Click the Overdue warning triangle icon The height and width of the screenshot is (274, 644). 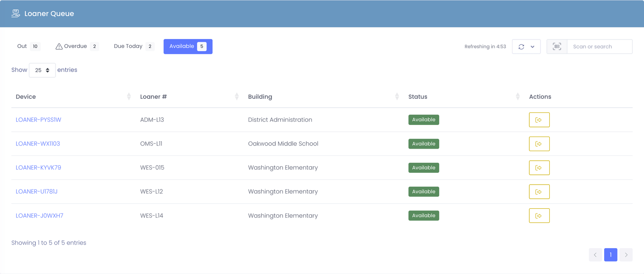tap(59, 46)
